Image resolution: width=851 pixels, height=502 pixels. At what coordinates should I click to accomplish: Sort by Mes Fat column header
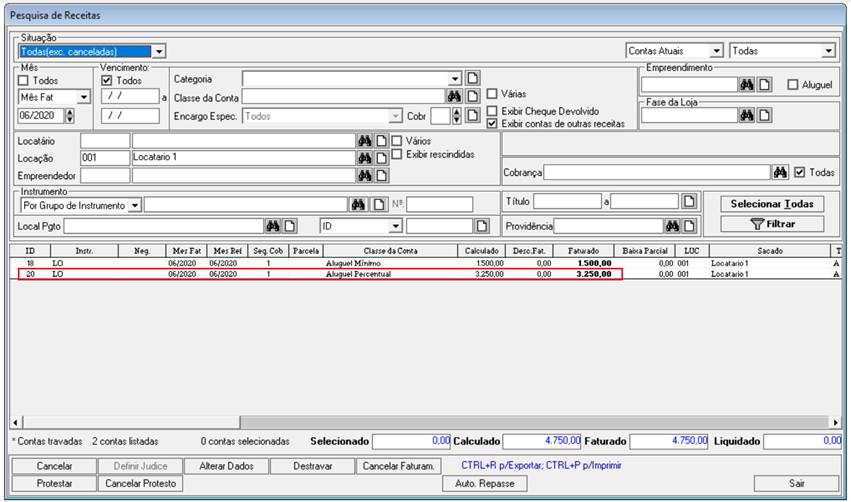click(x=187, y=251)
